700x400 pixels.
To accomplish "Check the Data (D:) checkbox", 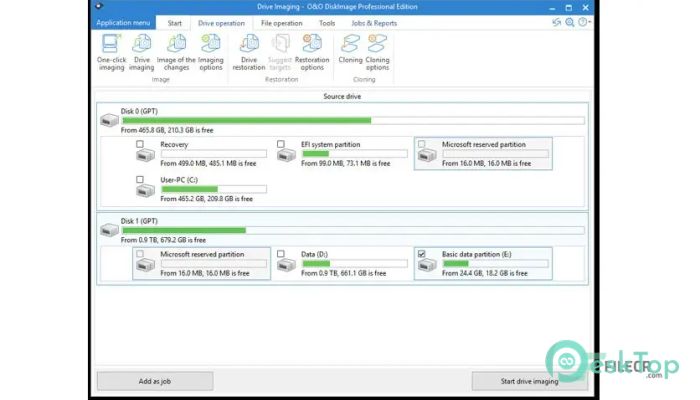I will pos(280,254).
